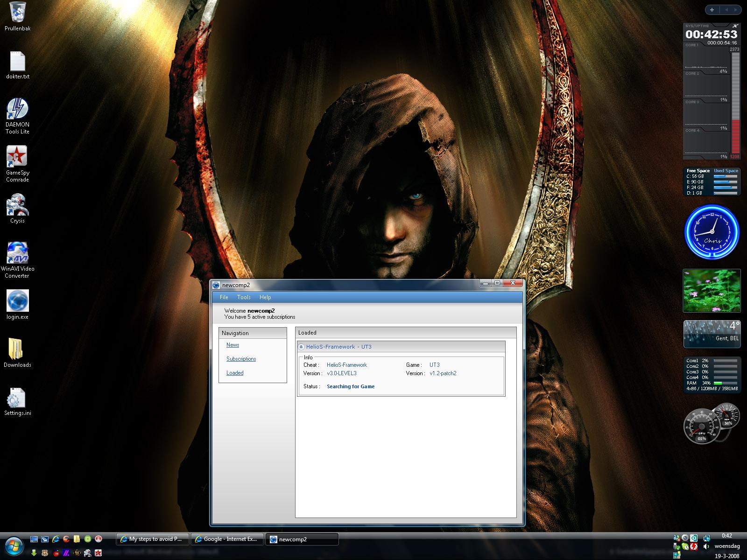Click the network connection tray icon
The image size is (747, 560).
(x=706, y=538)
